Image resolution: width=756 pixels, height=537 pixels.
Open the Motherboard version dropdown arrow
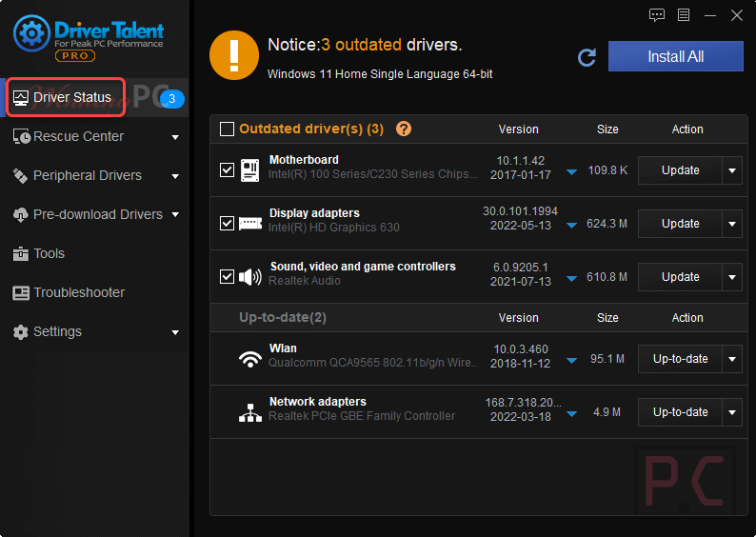point(572,172)
